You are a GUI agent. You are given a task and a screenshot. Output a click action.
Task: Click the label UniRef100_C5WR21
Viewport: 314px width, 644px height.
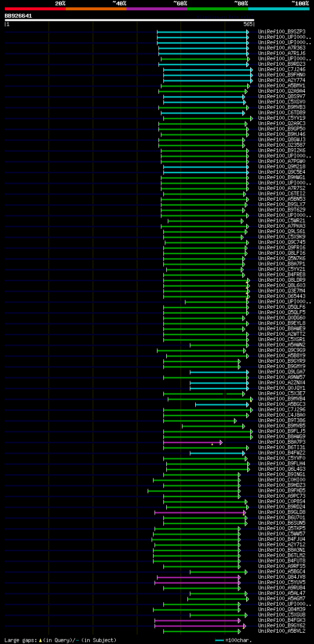tap(282, 221)
